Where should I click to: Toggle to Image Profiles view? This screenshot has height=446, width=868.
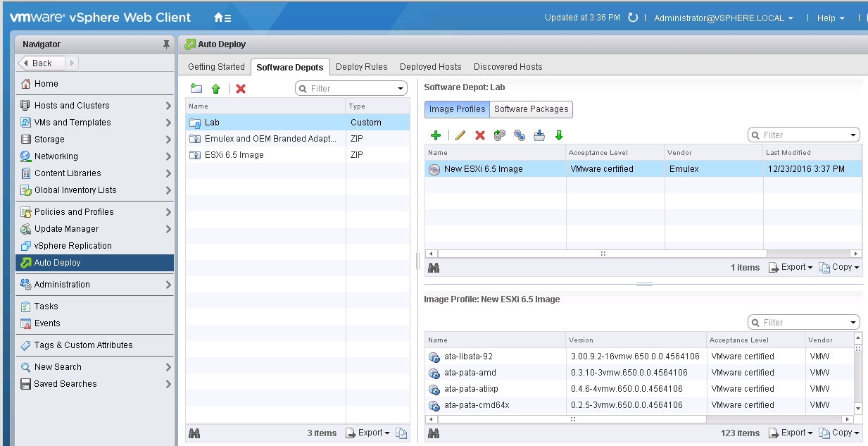pyautogui.click(x=457, y=109)
